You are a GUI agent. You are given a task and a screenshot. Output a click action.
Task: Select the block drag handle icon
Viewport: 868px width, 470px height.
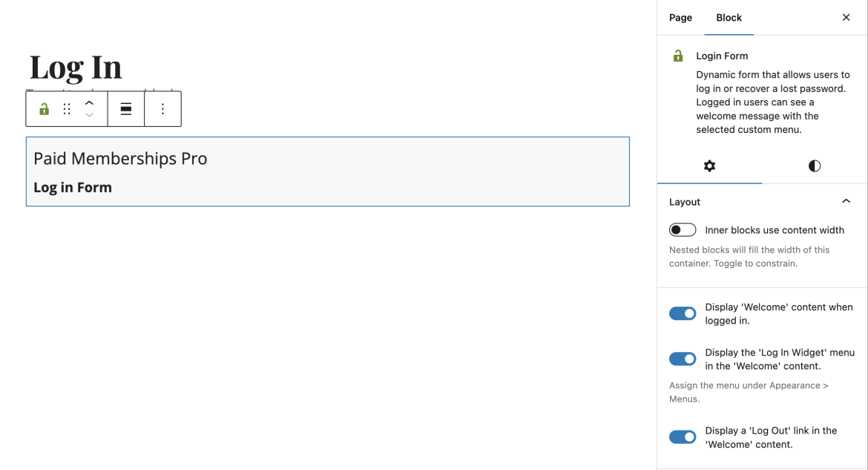click(67, 108)
